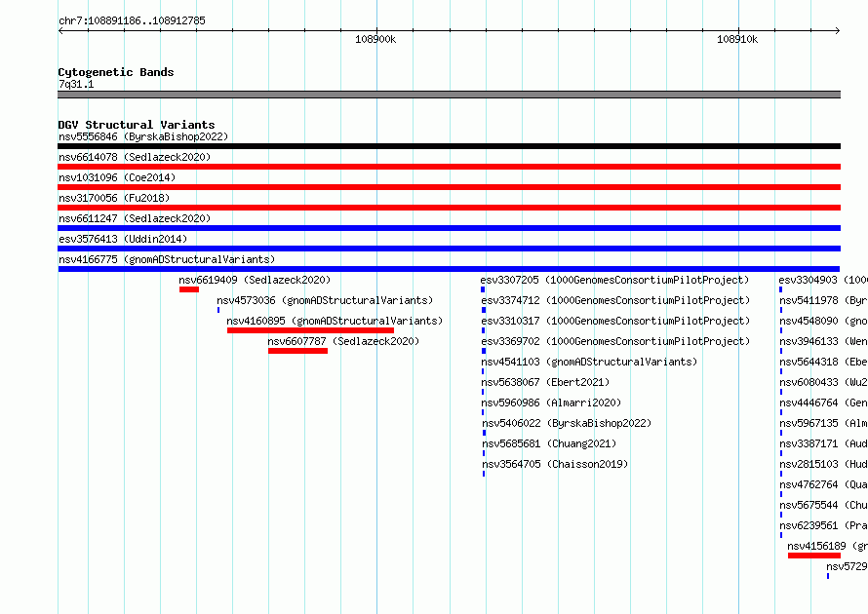Click nsv5638067 (Ebert2021) label
The image size is (868, 614).
[545, 382]
